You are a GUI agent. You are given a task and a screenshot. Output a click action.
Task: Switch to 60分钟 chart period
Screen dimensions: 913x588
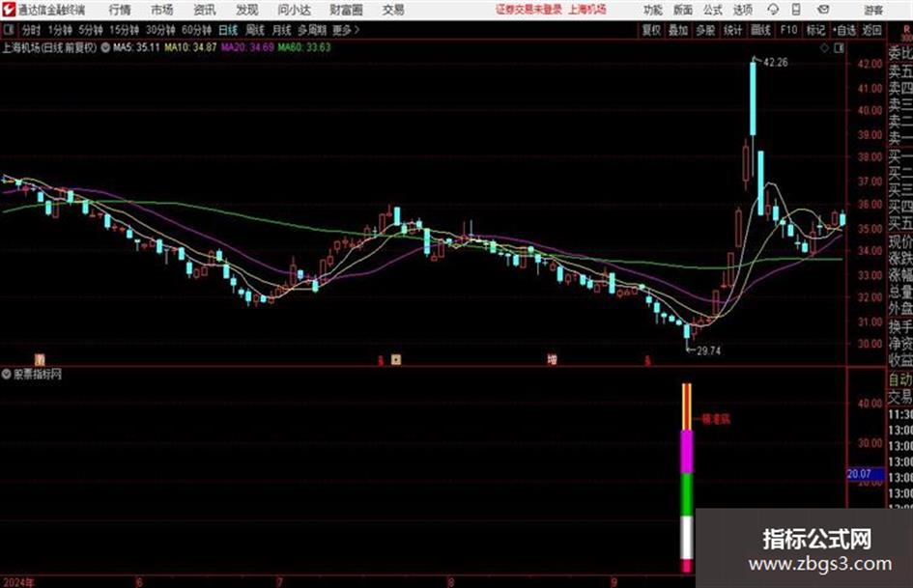click(196, 30)
